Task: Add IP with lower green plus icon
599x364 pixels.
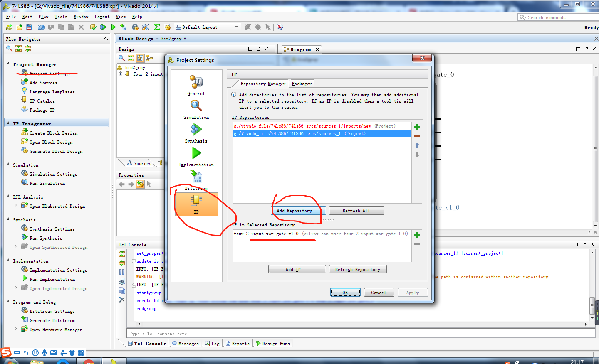Action: click(417, 235)
